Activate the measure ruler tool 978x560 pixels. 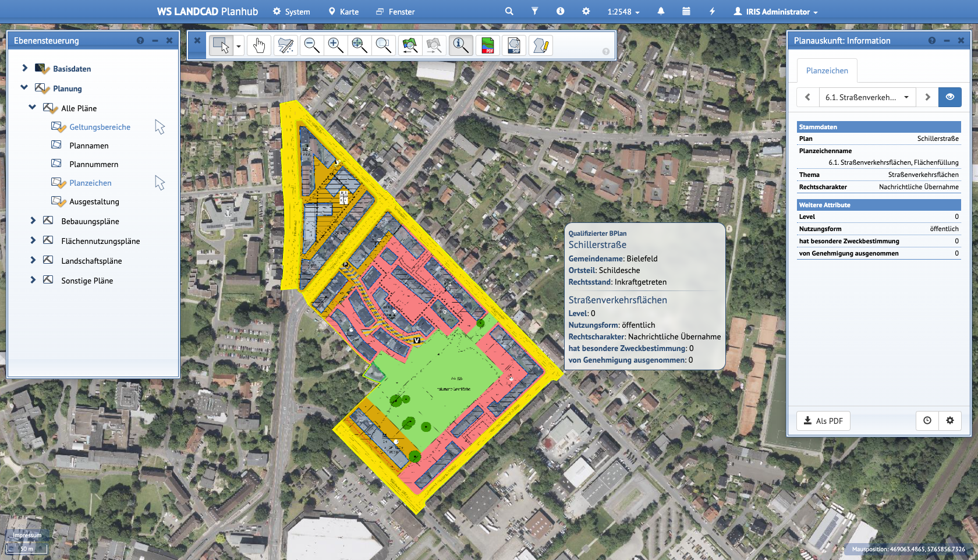point(285,45)
